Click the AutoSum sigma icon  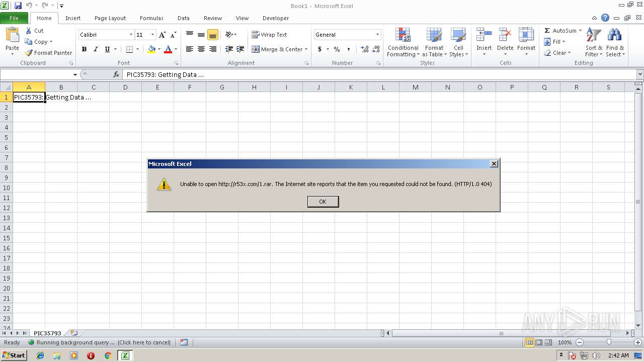pyautogui.click(x=547, y=31)
